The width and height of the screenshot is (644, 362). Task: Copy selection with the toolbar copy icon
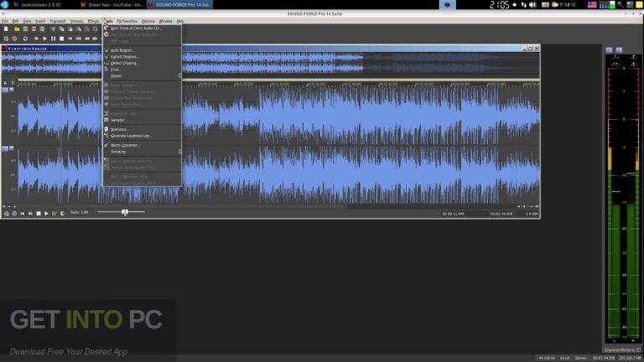[x=61, y=29]
